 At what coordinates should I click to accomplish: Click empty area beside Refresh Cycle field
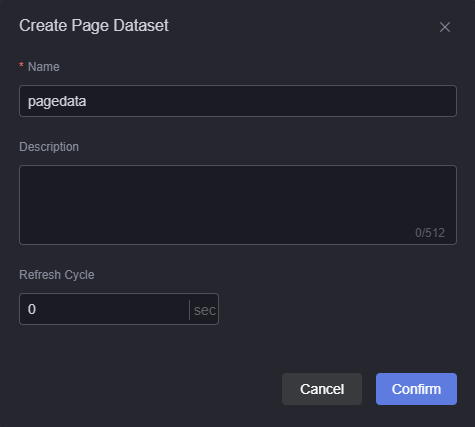[337, 309]
